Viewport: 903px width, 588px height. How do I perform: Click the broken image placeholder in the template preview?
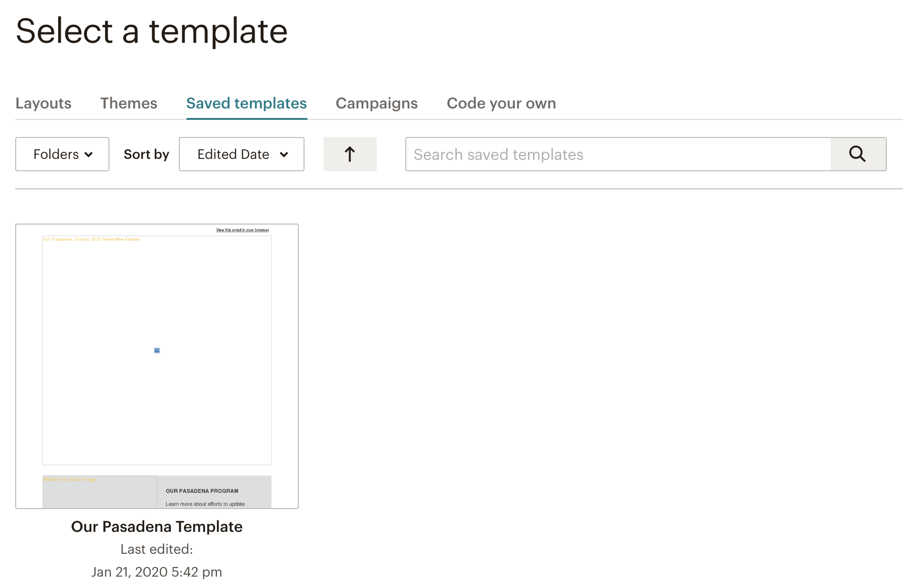tap(157, 351)
